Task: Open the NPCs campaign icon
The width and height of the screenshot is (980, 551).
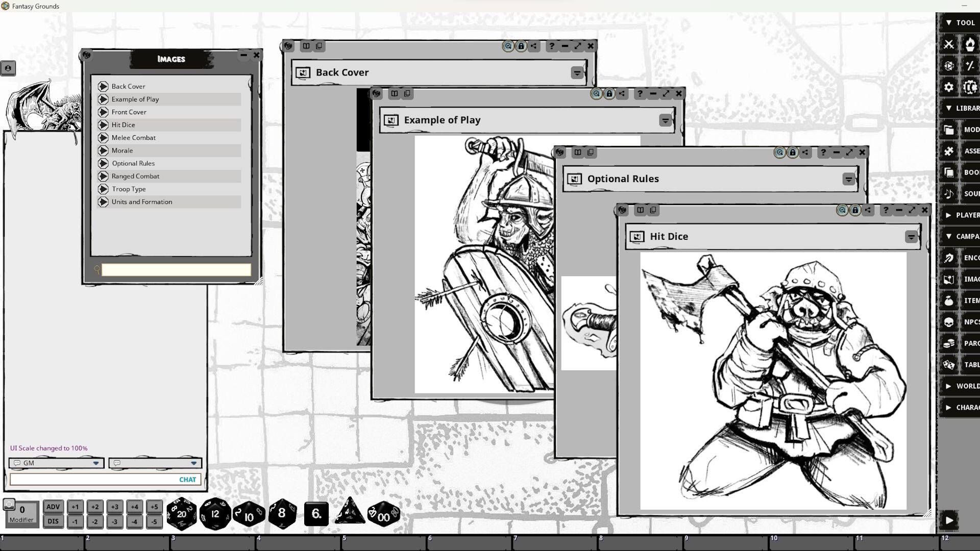Action: pyautogui.click(x=949, y=321)
